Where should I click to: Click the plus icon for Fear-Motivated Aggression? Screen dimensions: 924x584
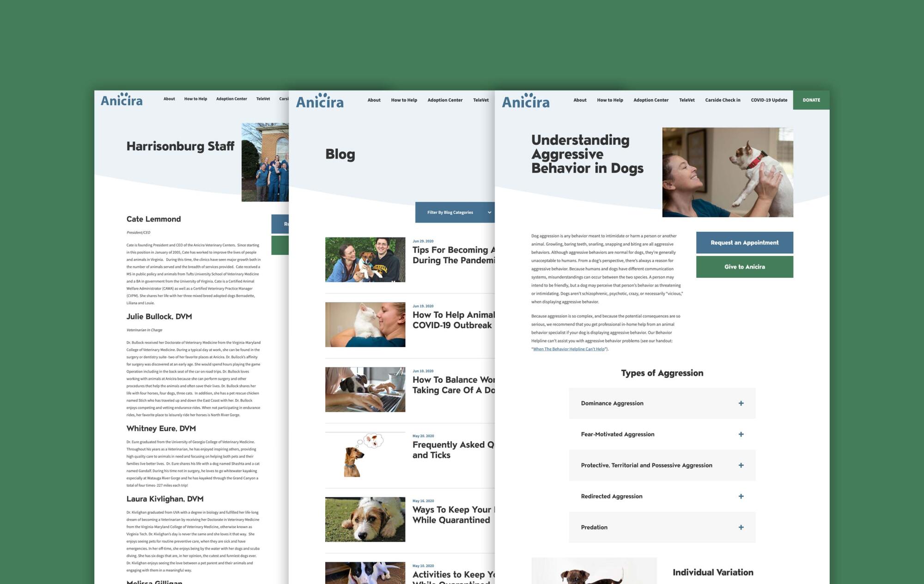point(741,434)
